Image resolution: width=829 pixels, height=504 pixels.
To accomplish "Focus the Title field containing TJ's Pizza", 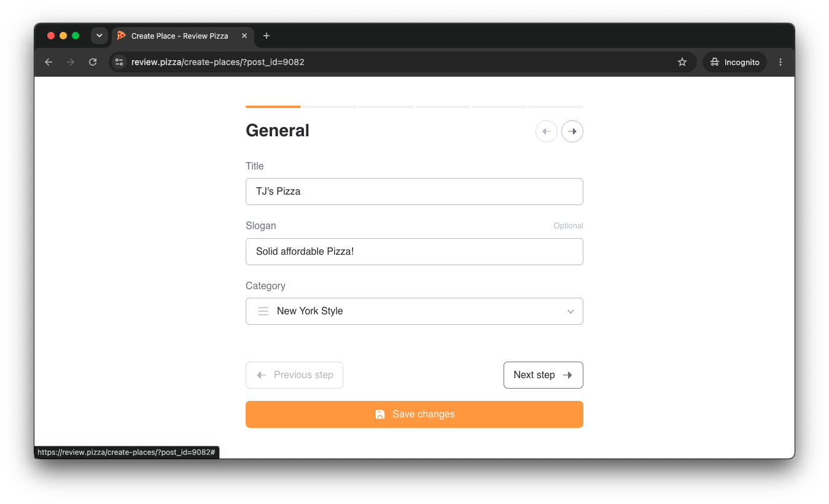I will (414, 192).
